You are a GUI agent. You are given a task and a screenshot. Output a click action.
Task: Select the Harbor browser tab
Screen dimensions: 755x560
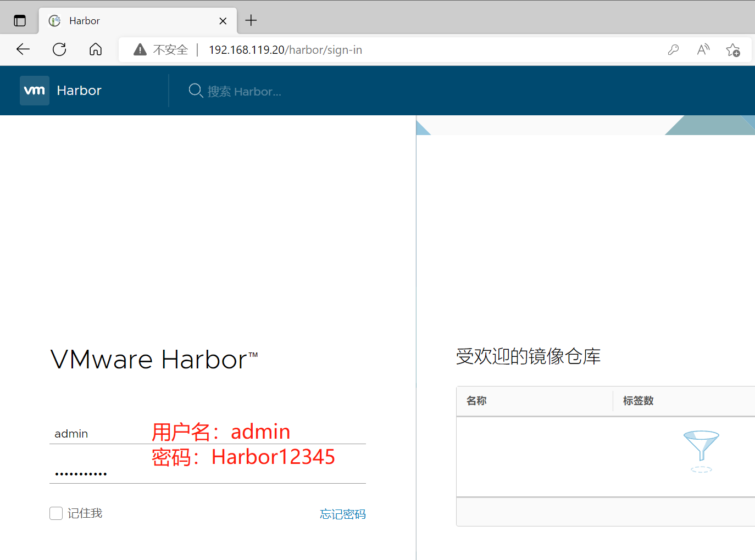(137, 21)
